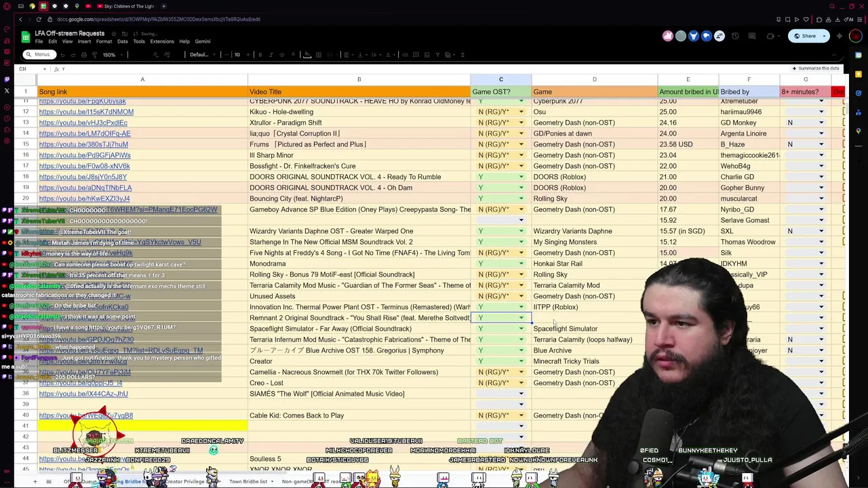
Task: Print the spreadsheet
Action: point(84,55)
